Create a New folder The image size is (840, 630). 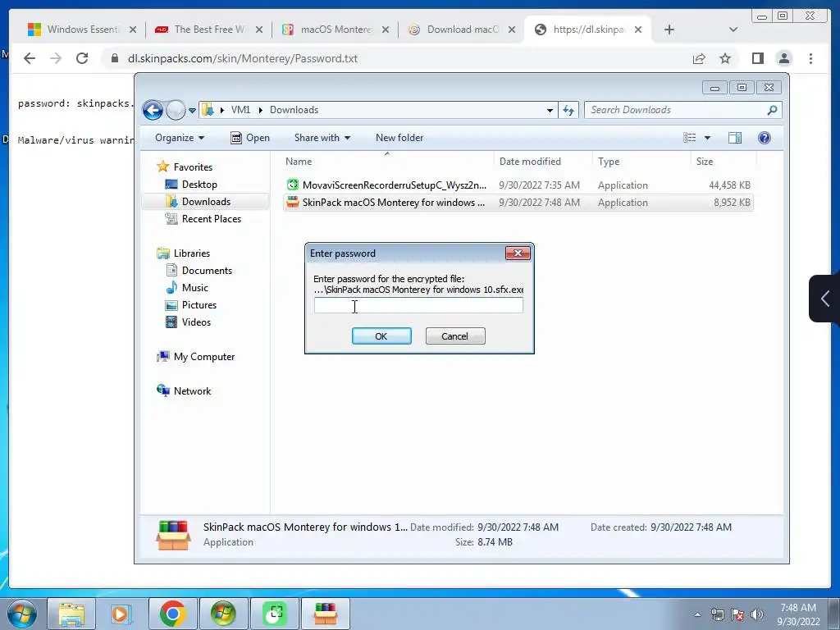click(x=399, y=138)
